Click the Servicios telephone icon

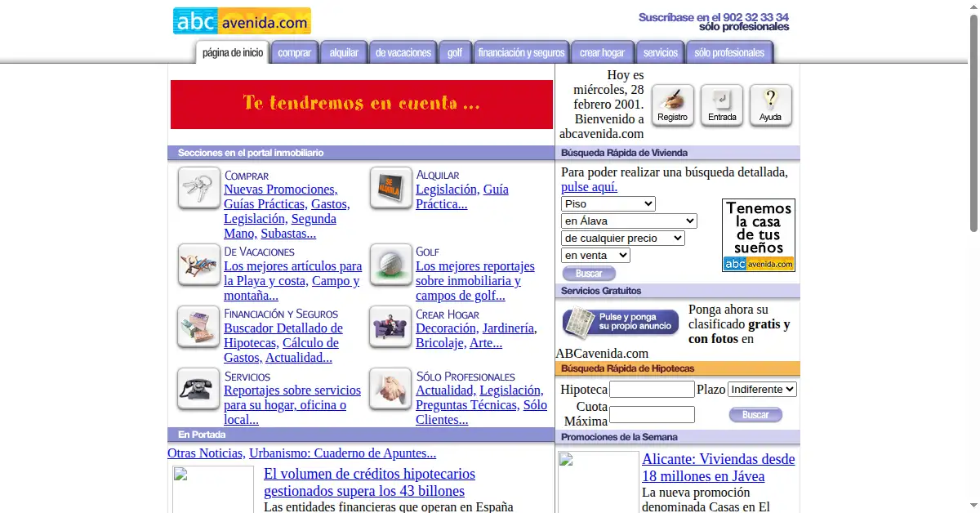pyautogui.click(x=199, y=390)
